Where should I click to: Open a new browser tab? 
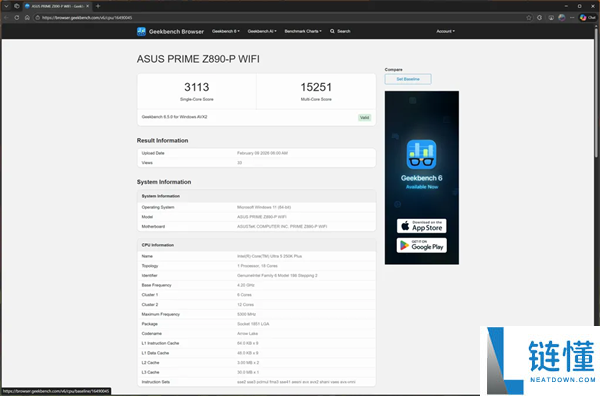pyautogui.click(x=98, y=6)
